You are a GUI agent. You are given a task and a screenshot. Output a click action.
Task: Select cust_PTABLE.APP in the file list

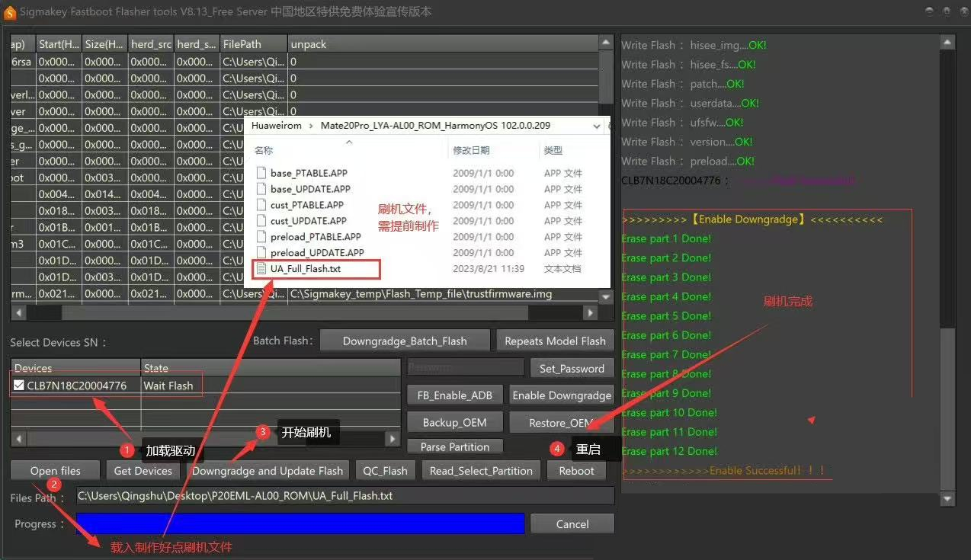coord(306,205)
